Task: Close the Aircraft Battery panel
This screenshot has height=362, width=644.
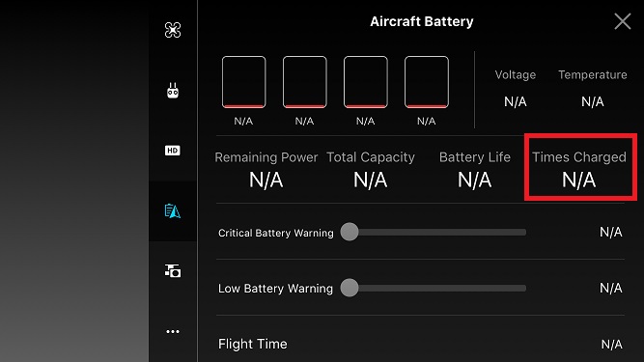Action: pos(622,21)
